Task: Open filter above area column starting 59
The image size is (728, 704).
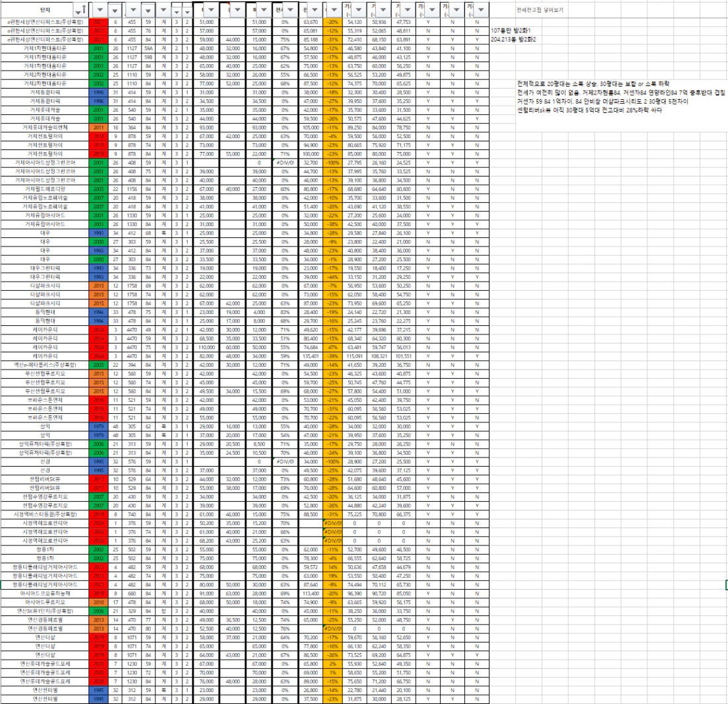Action: (x=147, y=10)
